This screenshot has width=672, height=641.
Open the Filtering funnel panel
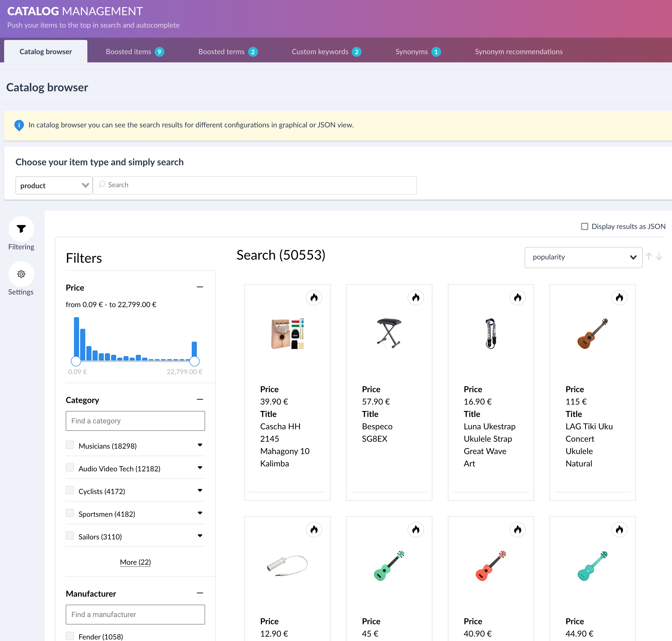[21, 229]
